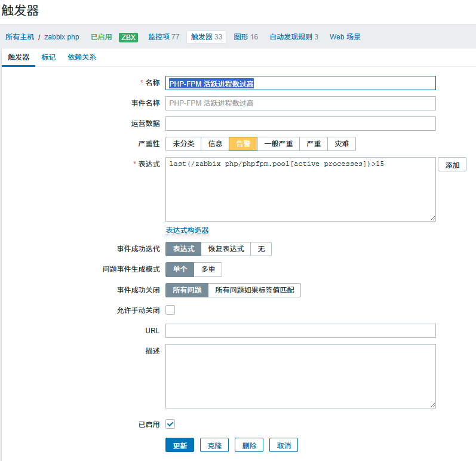Switch to the 标记 tab
The image size is (476, 461).
48,57
